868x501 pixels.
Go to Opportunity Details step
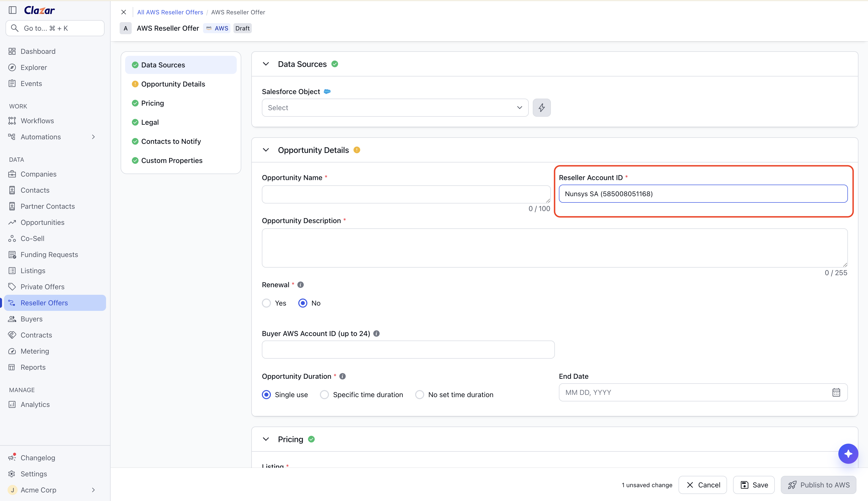click(x=181, y=84)
